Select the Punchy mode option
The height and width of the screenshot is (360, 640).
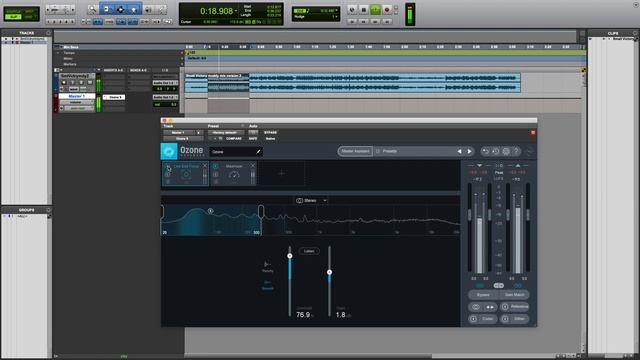[267, 267]
